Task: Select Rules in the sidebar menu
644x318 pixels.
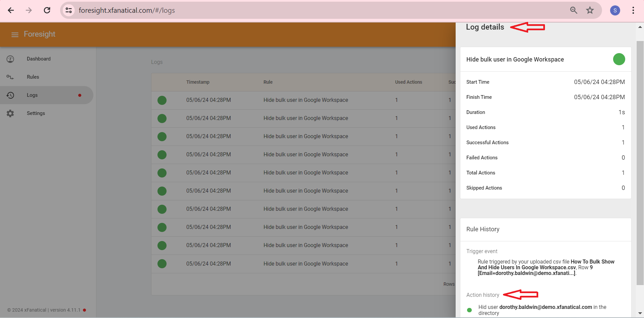Action: tap(33, 77)
